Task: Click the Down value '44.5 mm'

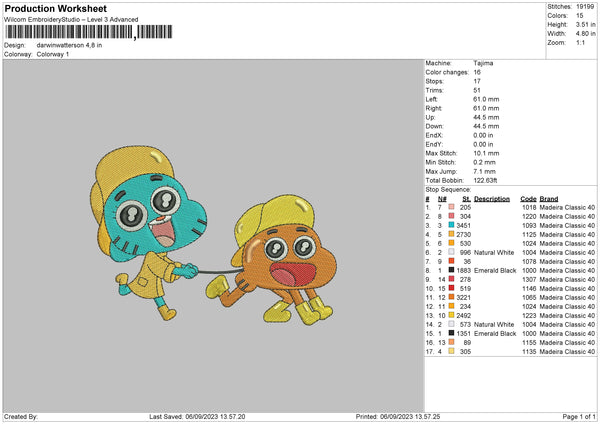Action: click(x=486, y=126)
